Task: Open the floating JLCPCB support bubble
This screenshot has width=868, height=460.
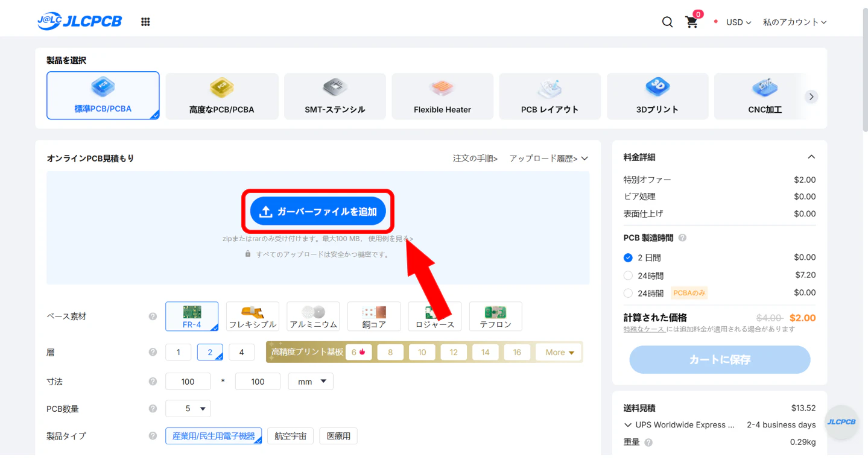Action: tap(841, 421)
